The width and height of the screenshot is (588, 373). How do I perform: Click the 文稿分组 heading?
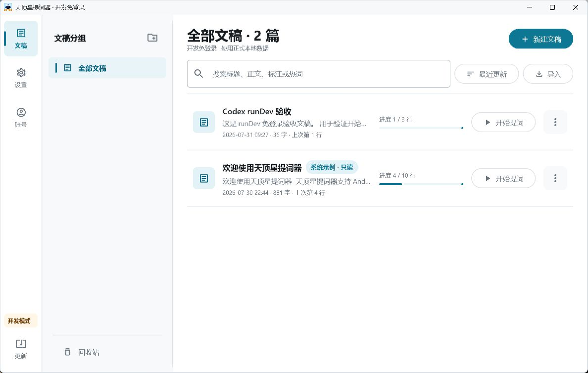pos(70,38)
